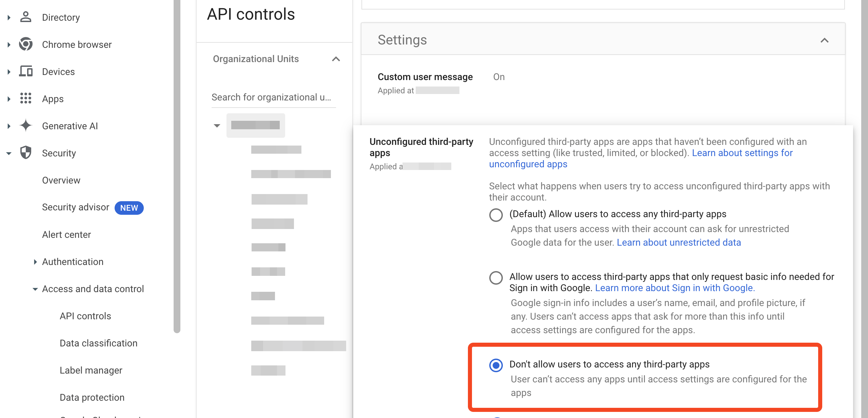
Task: Click the Apps grid icon
Action: coord(26,98)
